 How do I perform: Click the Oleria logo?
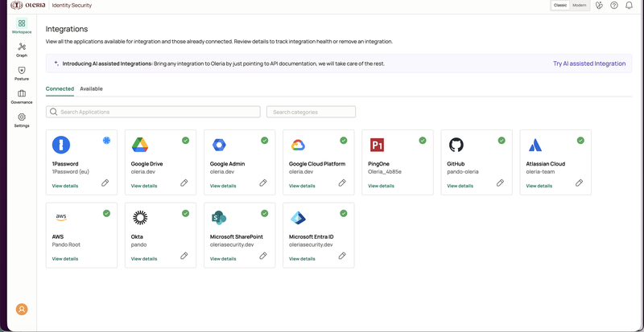coord(28,6)
